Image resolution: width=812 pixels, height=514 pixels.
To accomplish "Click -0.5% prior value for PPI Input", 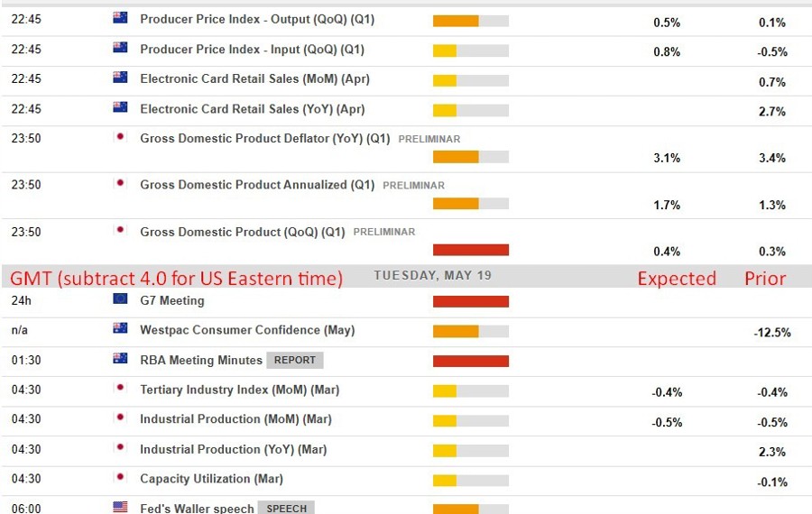I will point(772,51).
